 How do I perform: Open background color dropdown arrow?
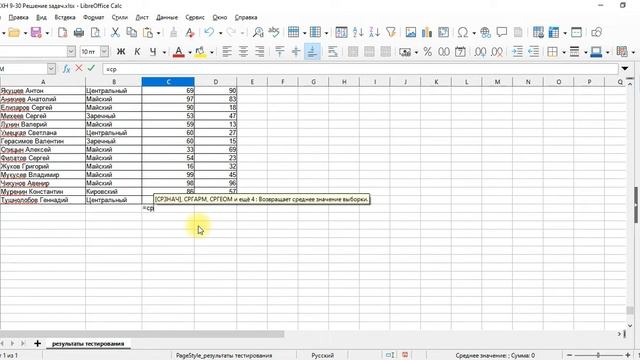pyautogui.click(x=212, y=52)
